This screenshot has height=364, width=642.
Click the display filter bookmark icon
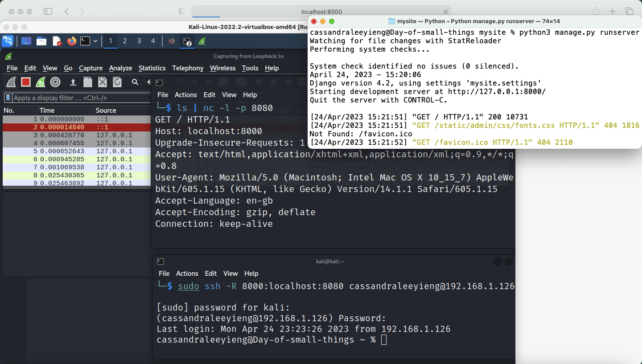click(x=8, y=98)
